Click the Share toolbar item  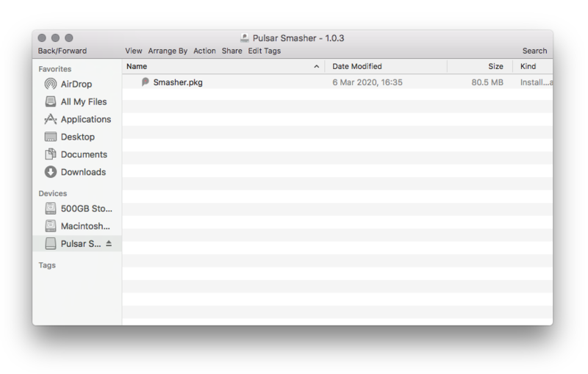point(232,51)
